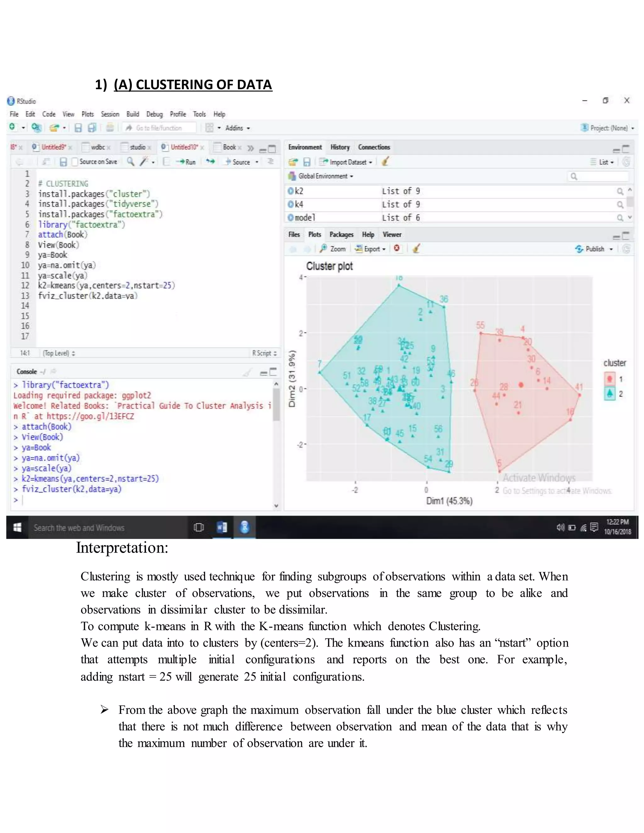Viewport: 644px width, 833px height.
Task: Click the Compile Report notebook icon
Action: pos(166,162)
